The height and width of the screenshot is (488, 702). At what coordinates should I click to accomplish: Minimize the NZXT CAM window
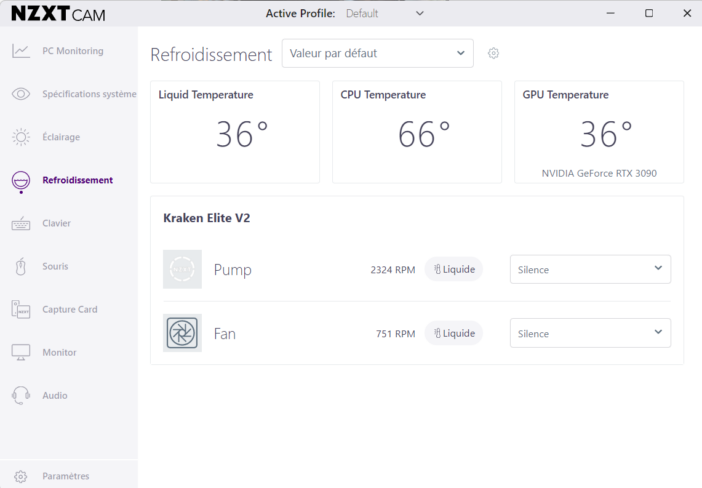610,13
